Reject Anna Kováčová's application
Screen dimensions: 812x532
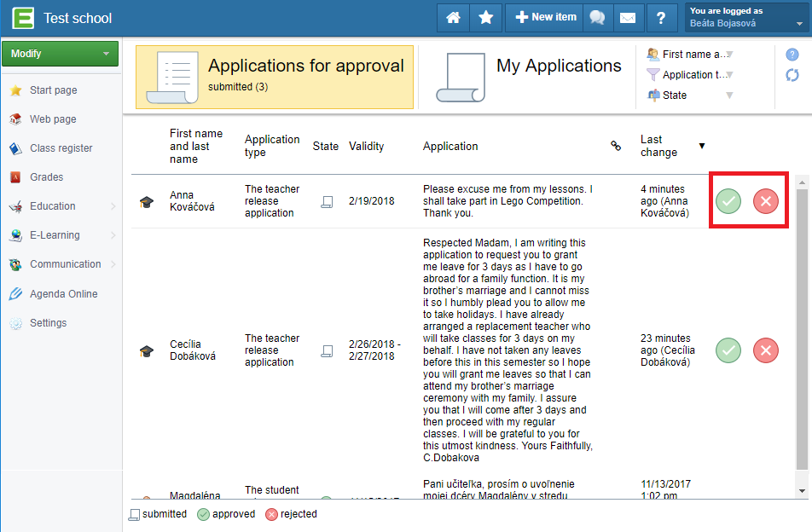point(765,201)
